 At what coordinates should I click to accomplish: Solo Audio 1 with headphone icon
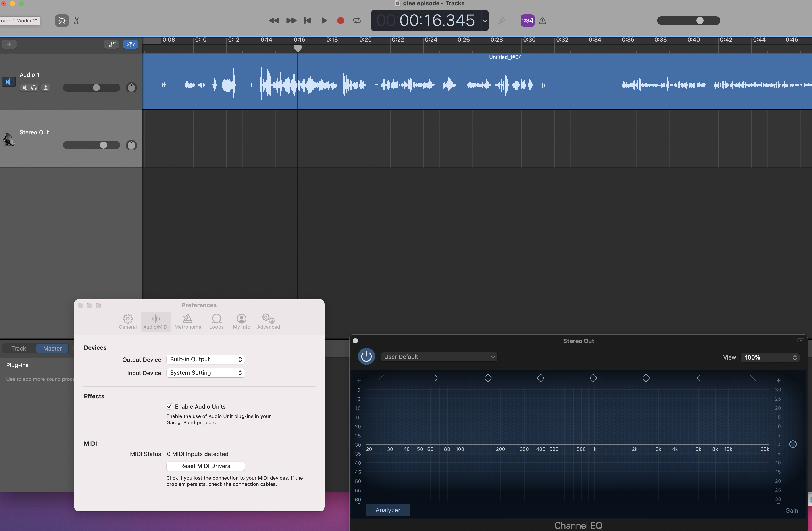point(34,88)
